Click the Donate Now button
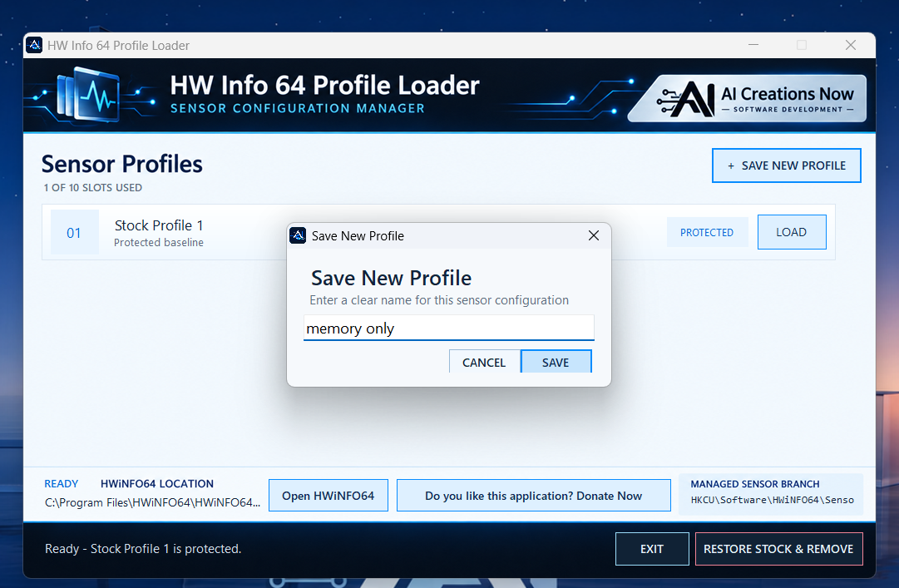 (533, 495)
